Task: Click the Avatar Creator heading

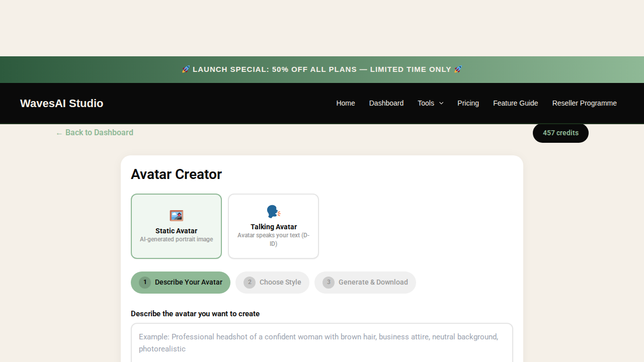Action: point(176,174)
